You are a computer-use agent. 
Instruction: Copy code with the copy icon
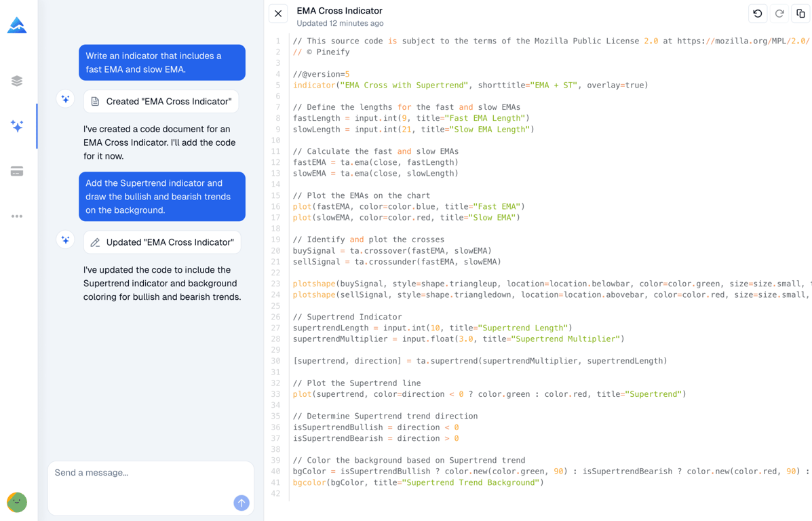pos(800,14)
